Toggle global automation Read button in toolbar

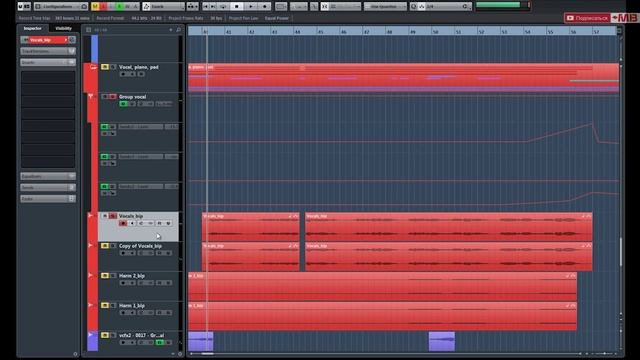click(120, 6)
